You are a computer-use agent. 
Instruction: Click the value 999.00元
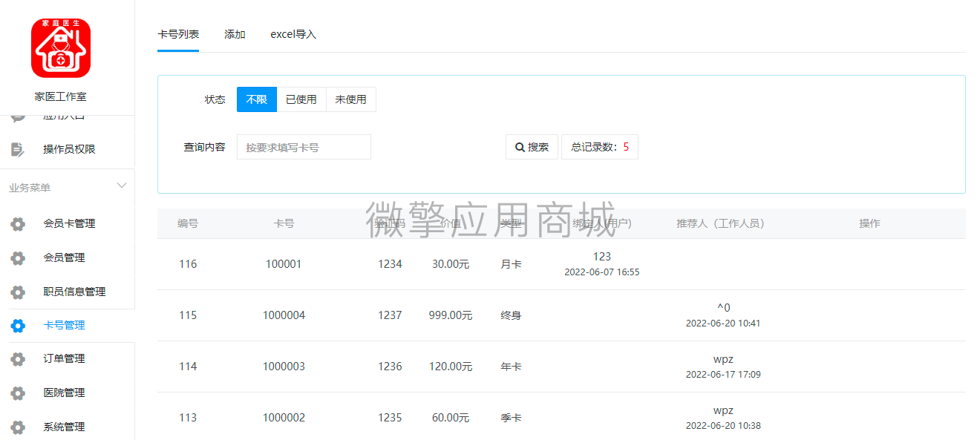pos(451,315)
